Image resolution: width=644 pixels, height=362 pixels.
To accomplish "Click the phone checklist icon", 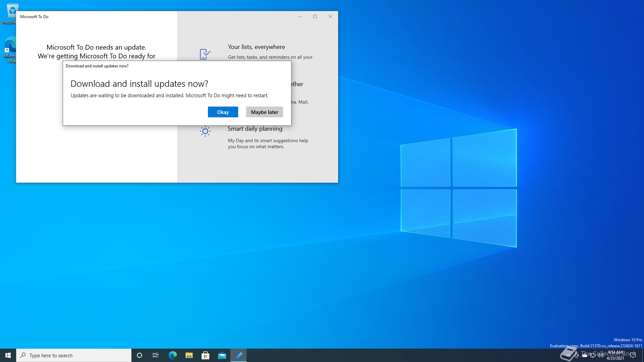I will click(205, 54).
